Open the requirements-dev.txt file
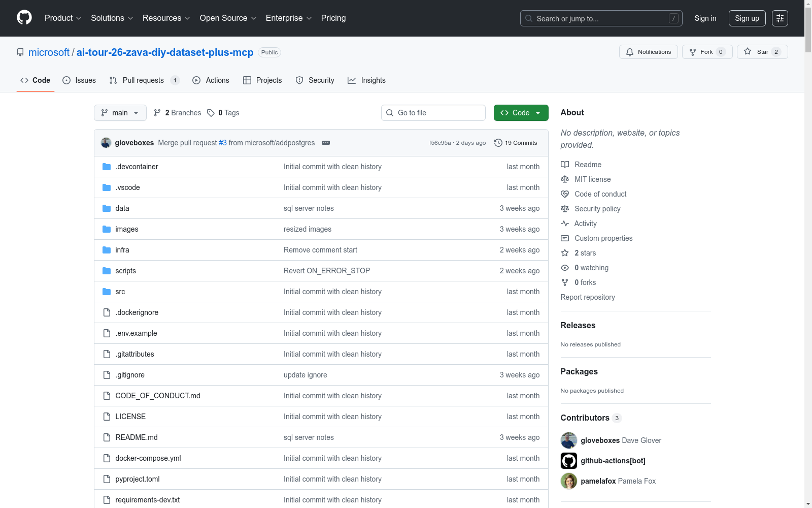The width and height of the screenshot is (812, 508). (x=148, y=500)
